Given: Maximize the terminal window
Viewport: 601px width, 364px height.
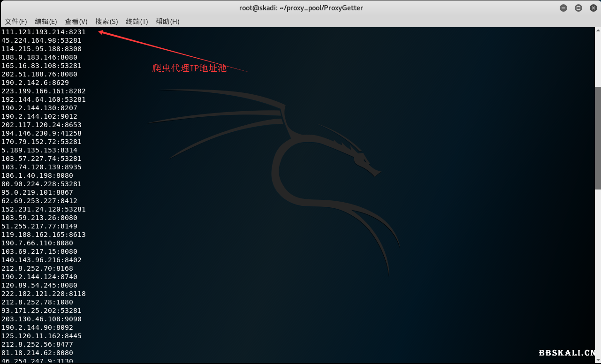Looking at the screenshot, I should click(x=578, y=8).
